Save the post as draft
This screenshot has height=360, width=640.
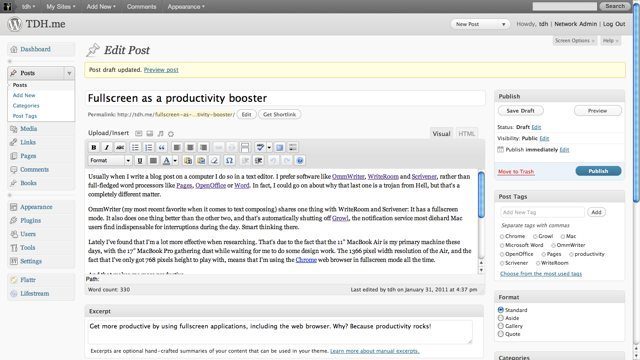click(x=520, y=111)
